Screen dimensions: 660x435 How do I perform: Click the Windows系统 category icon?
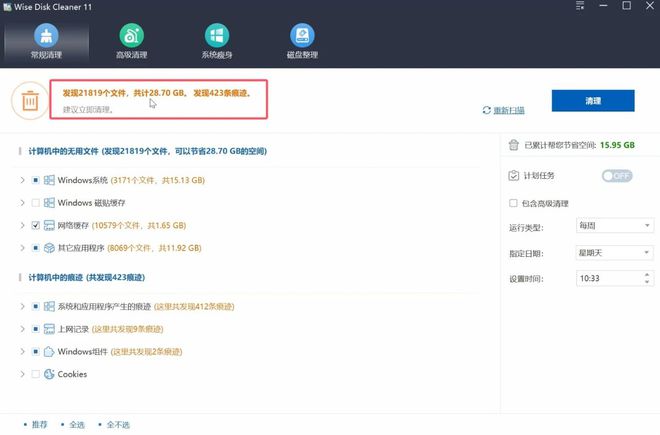pyautogui.click(x=49, y=181)
